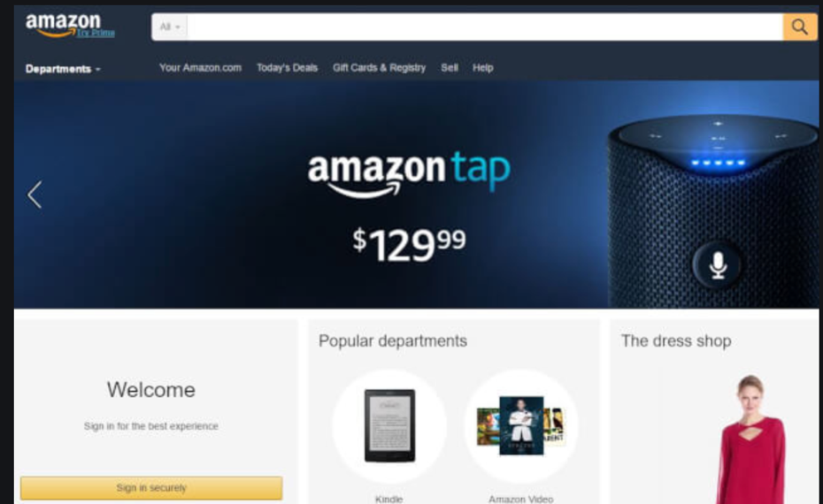Click the magnifying glass search button

click(x=799, y=27)
